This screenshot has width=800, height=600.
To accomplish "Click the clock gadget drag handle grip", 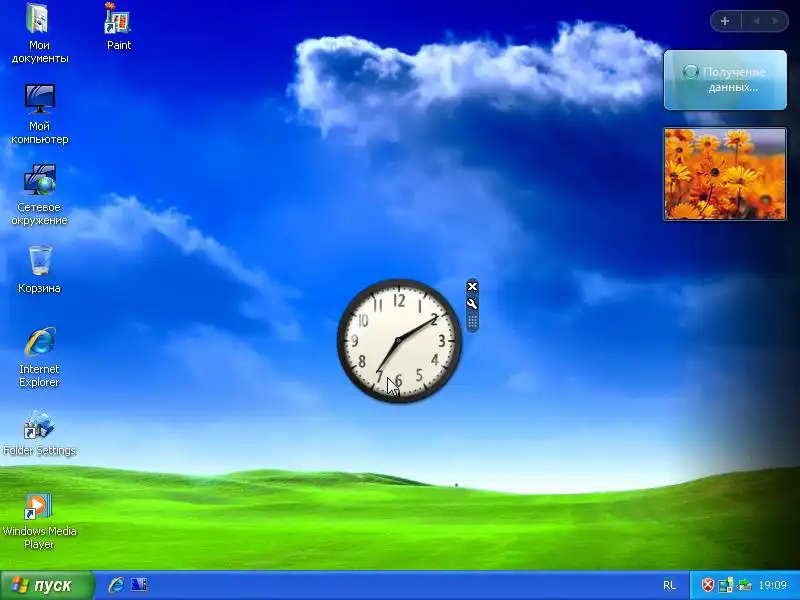I will pos(472,322).
